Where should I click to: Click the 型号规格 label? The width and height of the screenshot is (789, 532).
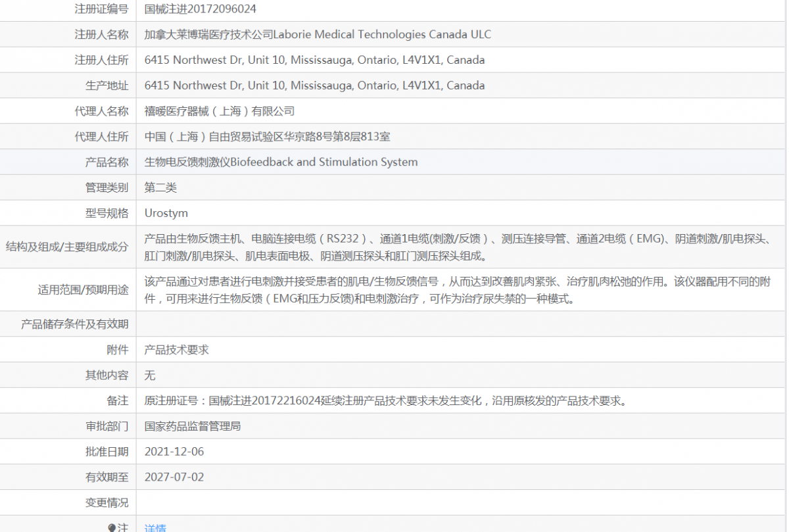[x=107, y=213]
